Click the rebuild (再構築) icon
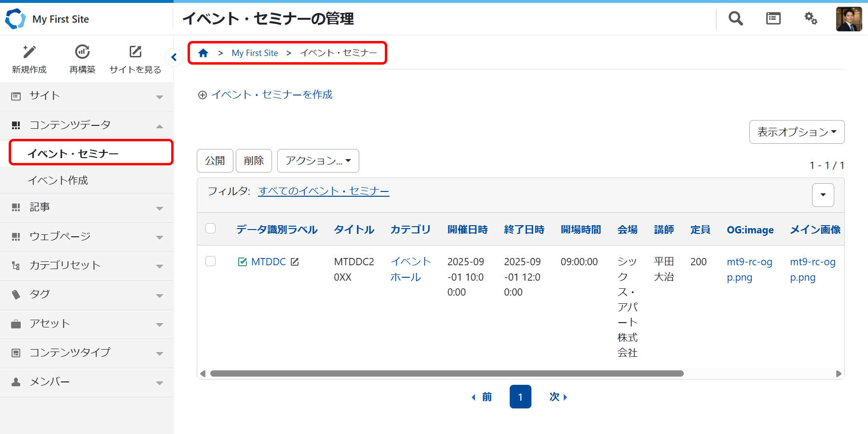The image size is (868, 434). (82, 52)
